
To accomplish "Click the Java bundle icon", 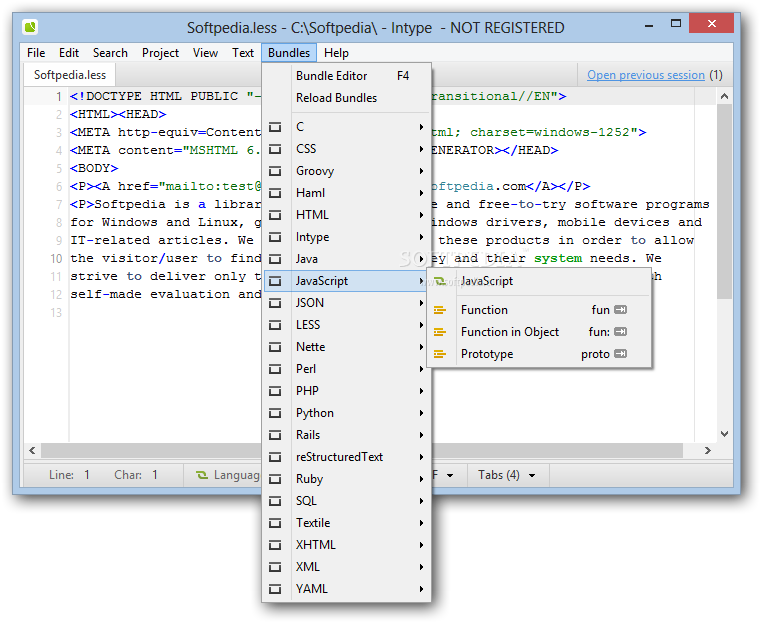I will [275, 259].
